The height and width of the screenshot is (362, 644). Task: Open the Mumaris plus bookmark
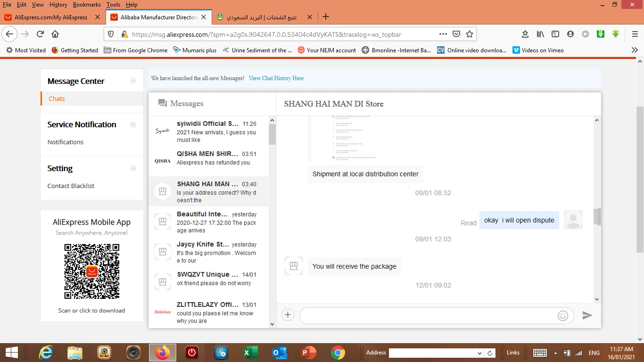(195, 50)
